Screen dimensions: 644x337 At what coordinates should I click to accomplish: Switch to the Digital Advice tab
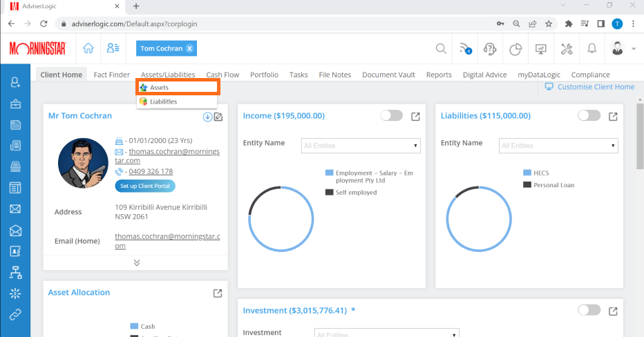point(484,75)
